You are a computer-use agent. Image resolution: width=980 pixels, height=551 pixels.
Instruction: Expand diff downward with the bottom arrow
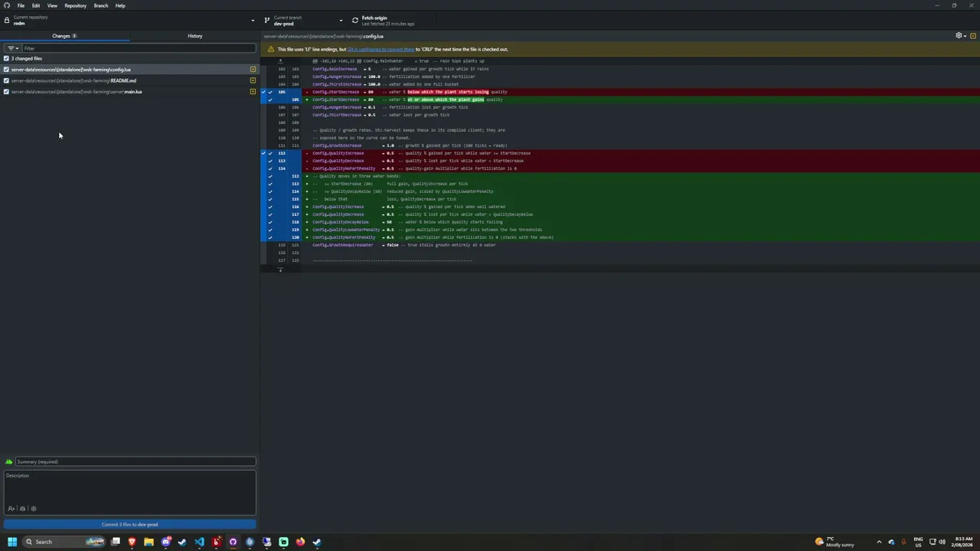point(280,269)
